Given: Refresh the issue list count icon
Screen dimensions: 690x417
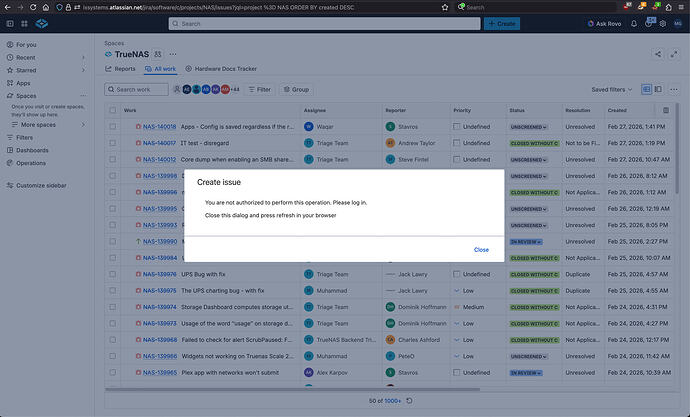Looking at the screenshot, I should 409,401.
